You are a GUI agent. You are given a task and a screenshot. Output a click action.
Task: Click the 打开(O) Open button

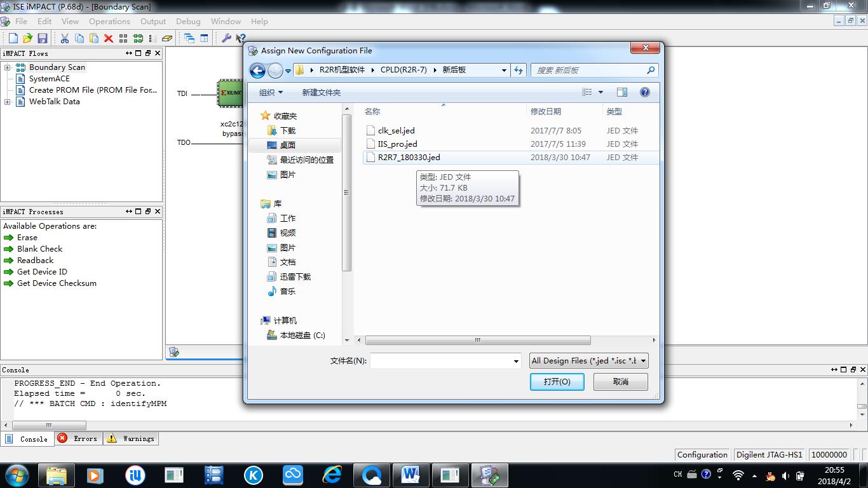tap(557, 381)
